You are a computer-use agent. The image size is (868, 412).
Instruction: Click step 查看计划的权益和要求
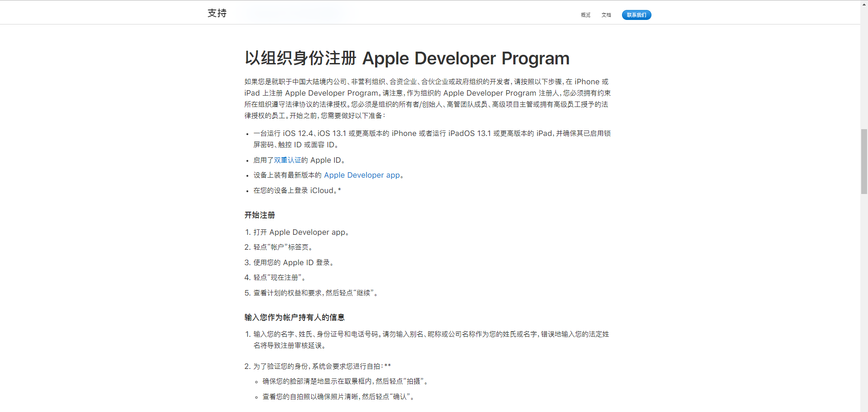[316, 293]
